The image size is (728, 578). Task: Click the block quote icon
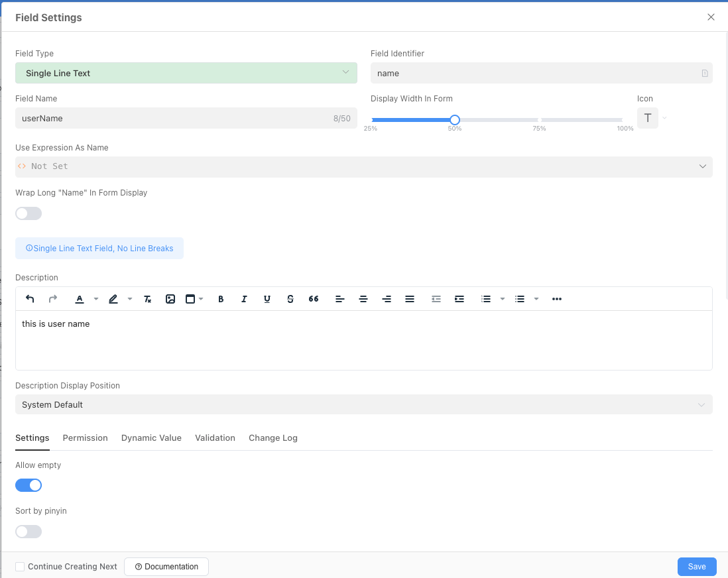pyautogui.click(x=314, y=299)
